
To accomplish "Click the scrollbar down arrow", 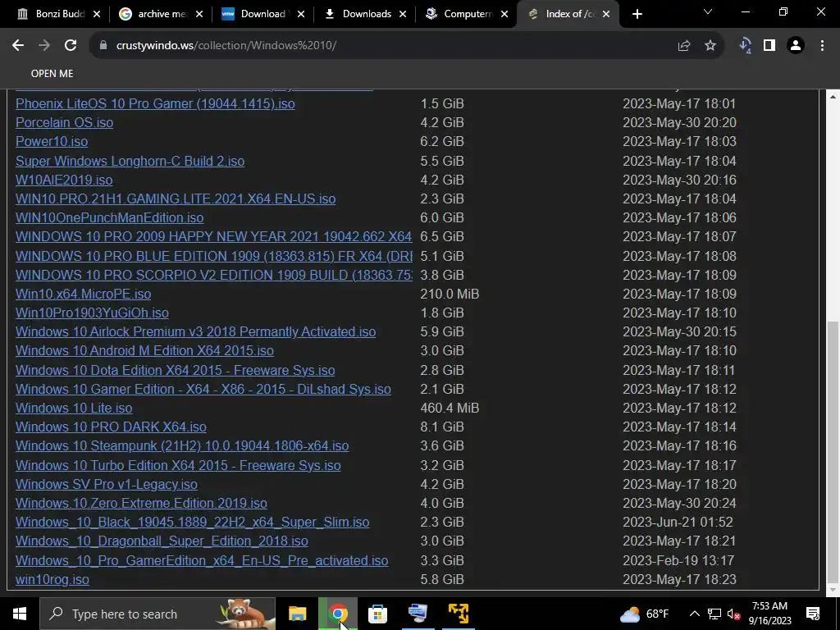I will [x=833, y=591].
